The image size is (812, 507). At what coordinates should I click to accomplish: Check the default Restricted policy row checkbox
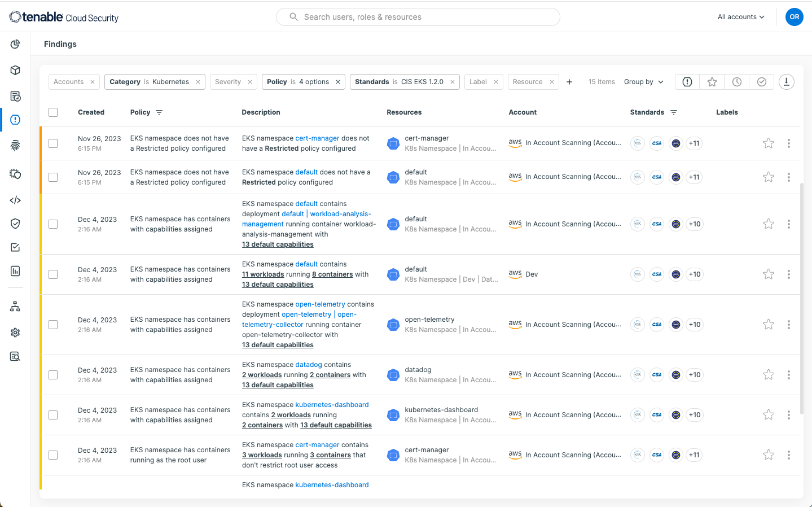point(53,177)
